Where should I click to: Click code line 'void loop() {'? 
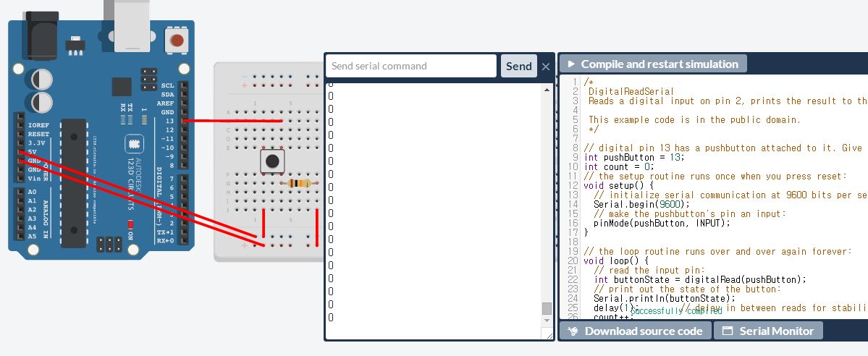pyautogui.click(x=616, y=260)
